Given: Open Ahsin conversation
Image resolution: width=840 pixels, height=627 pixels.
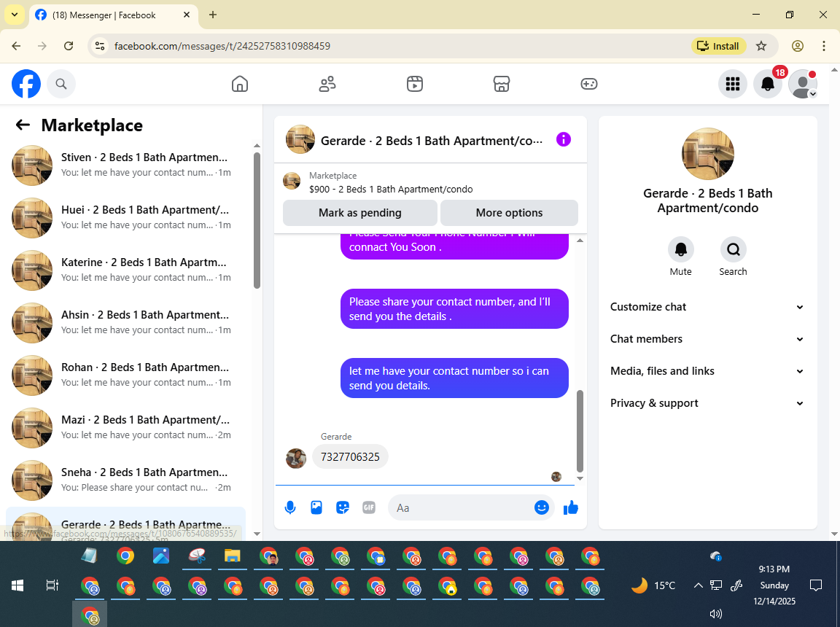Looking at the screenshot, I should (x=126, y=322).
